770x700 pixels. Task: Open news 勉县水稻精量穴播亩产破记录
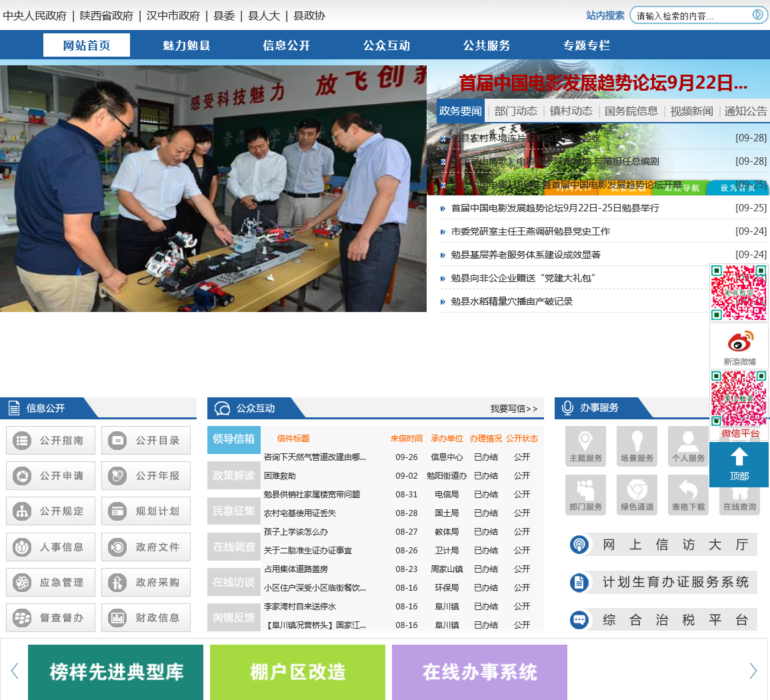pyautogui.click(x=512, y=301)
